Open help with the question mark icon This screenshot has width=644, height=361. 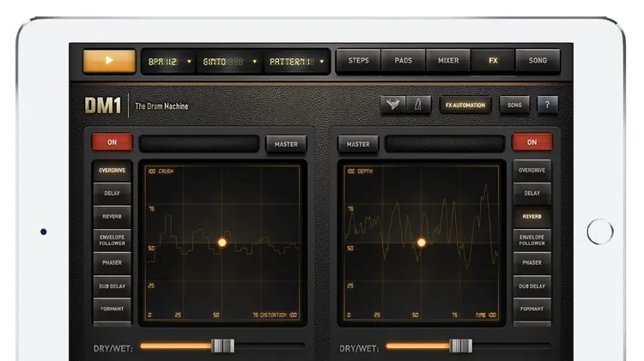click(547, 105)
